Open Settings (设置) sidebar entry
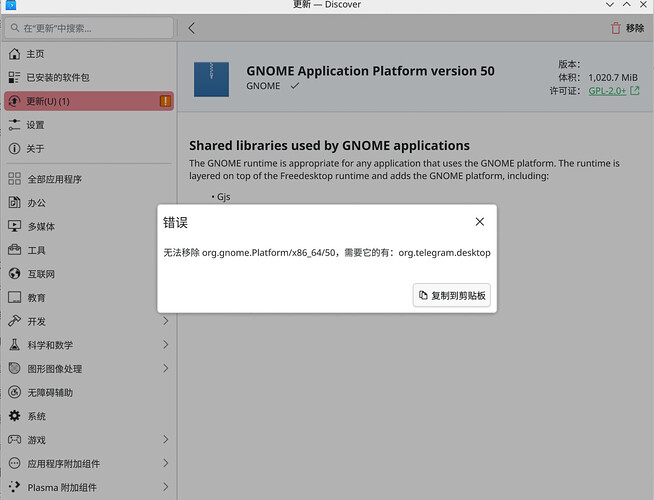Image resolution: width=654 pixels, height=500 pixels. (89, 125)
